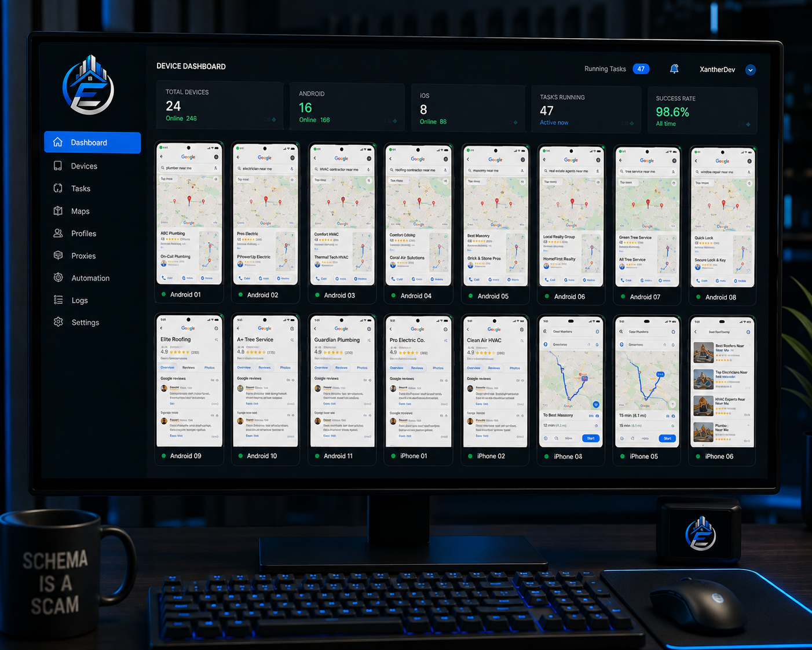Screen dimensions: 812x650
Task: Open Photos tab on Clean Air HVAC screen
Action: pyautogui.click(x=515, y=368)
